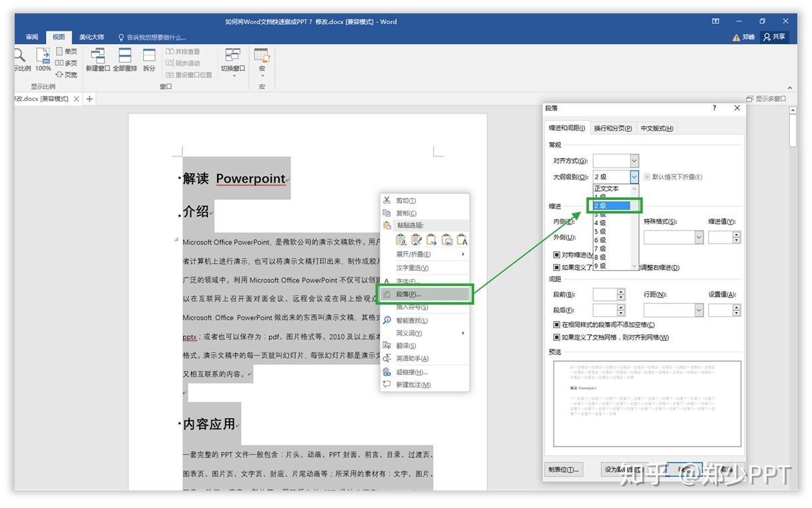Collapse the ribbon with the chevron
The width and height of the screenshot is (812, 508).
pyautogui.click(x=789, y=88)
